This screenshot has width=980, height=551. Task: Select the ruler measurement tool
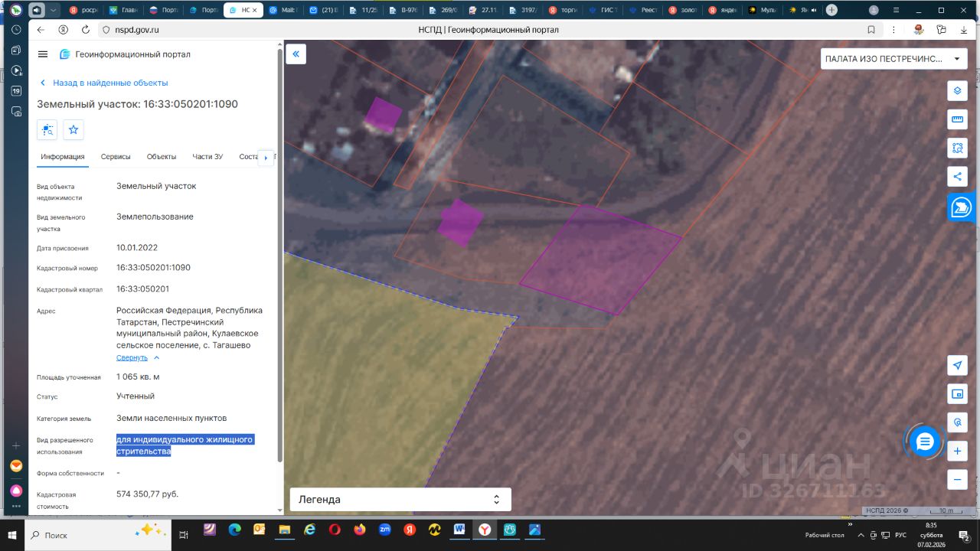click(x=956, y=119)
